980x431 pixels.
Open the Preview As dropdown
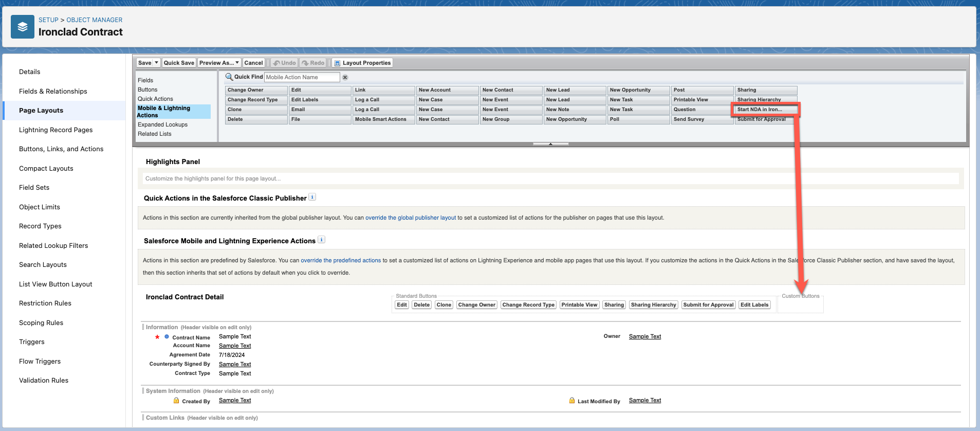[219, 63]
